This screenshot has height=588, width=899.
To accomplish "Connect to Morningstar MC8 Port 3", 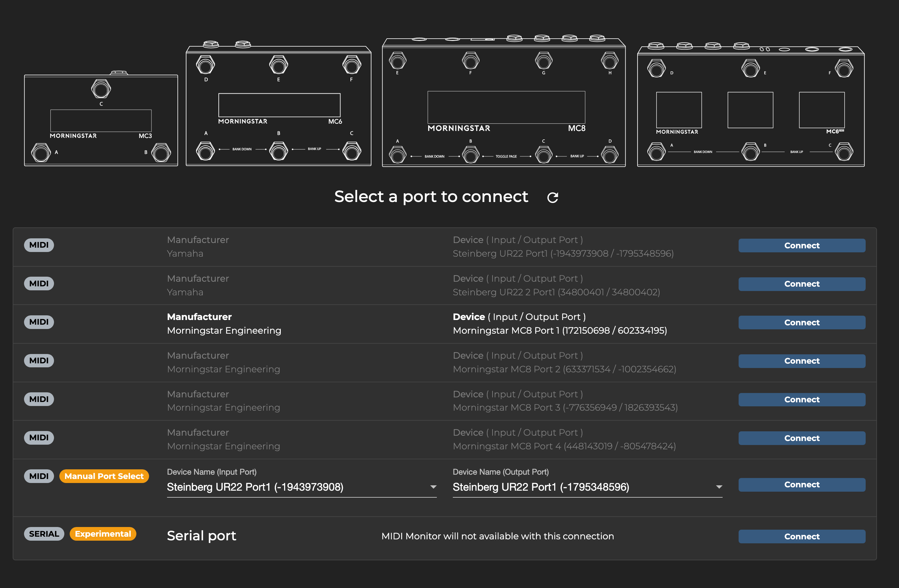I will (x=802, y=400).
